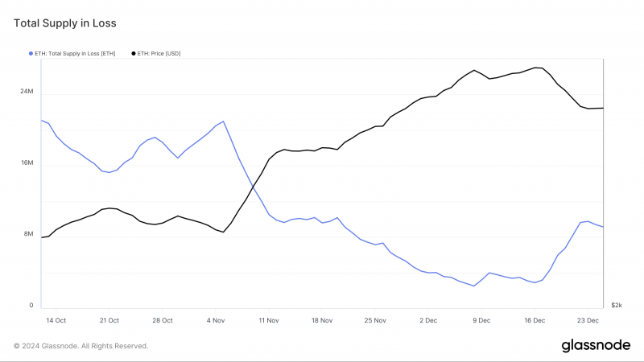Select the 21 Oct date label
The image size is (644, 362).
[109, 320]
